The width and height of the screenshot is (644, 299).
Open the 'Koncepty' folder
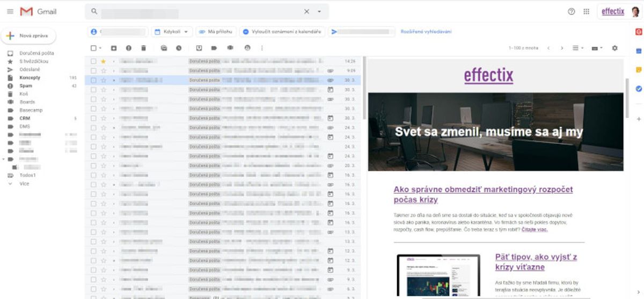pos(30,77)
